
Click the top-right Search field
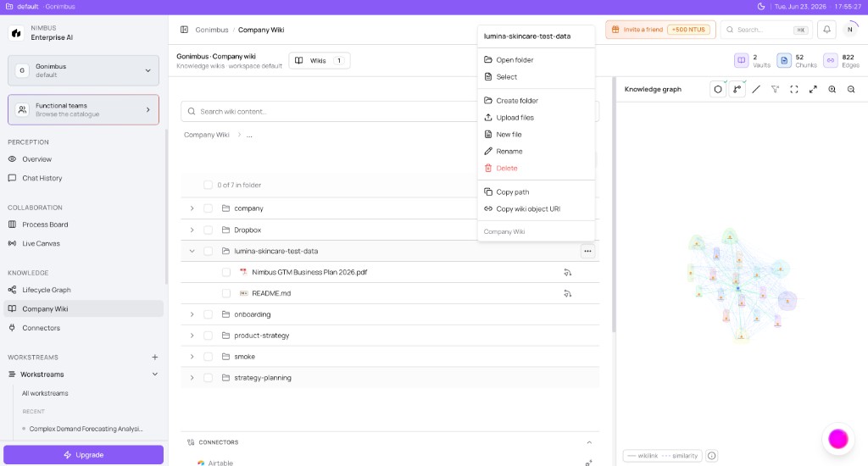[x=766, y=30]
